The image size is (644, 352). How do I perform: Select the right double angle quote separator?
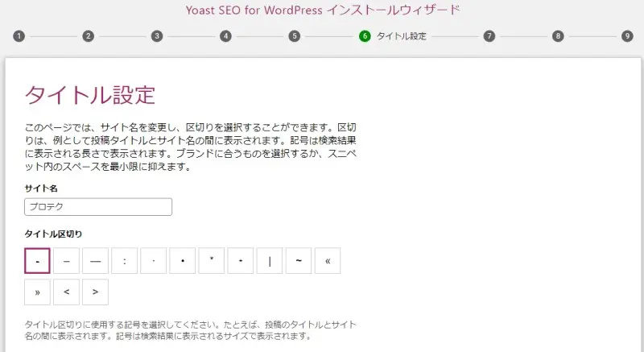tap(38, 292)
